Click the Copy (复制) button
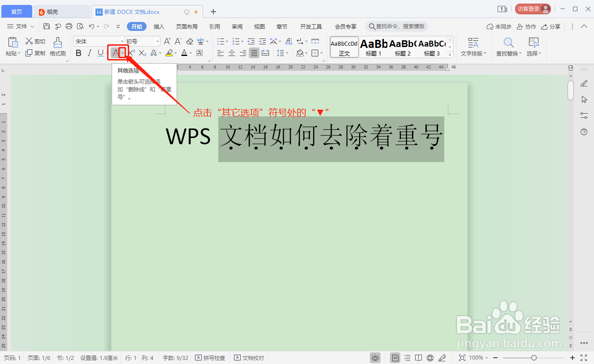This screenshot has height=364, width=594. click(35, 53)
